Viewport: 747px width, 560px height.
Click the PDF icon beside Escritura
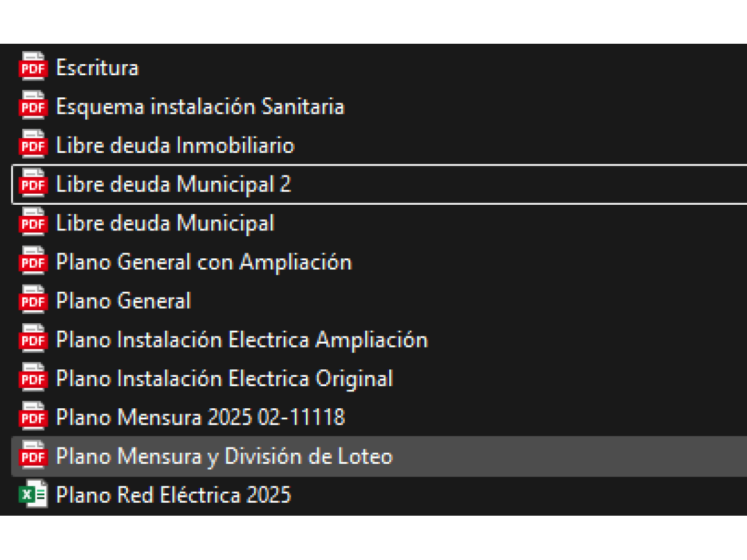coord(33,68)
